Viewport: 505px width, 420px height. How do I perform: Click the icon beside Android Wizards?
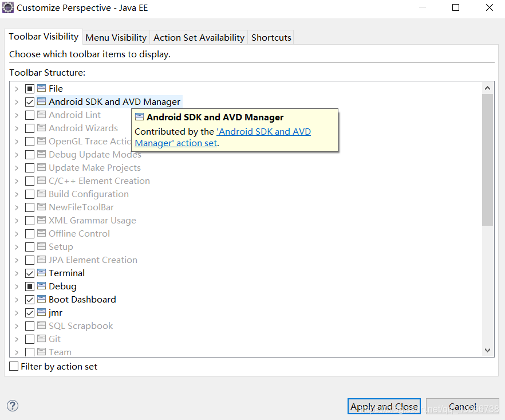click(42, 128)
